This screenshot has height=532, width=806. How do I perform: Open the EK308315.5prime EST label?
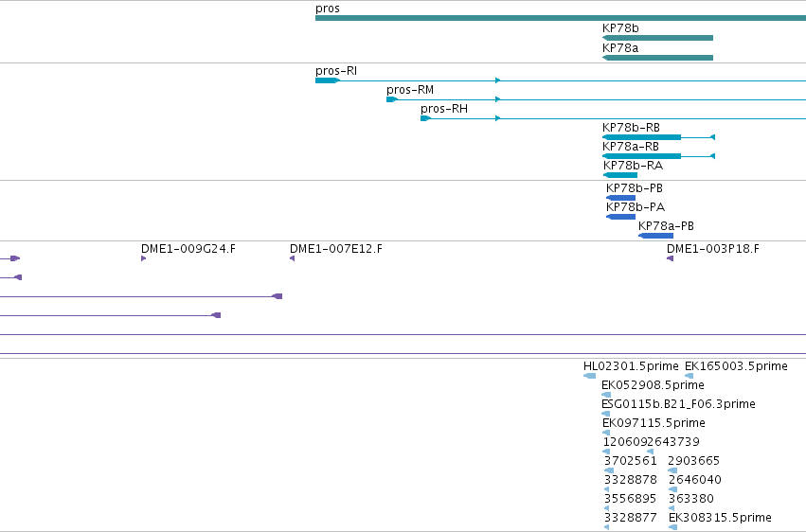pos(720,518)
